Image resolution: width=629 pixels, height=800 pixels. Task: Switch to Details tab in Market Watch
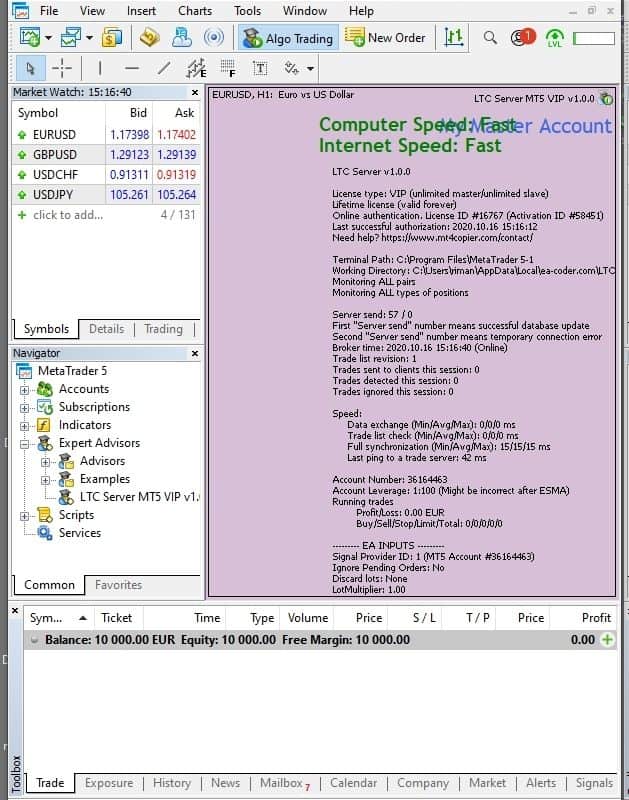pos(107,329)
